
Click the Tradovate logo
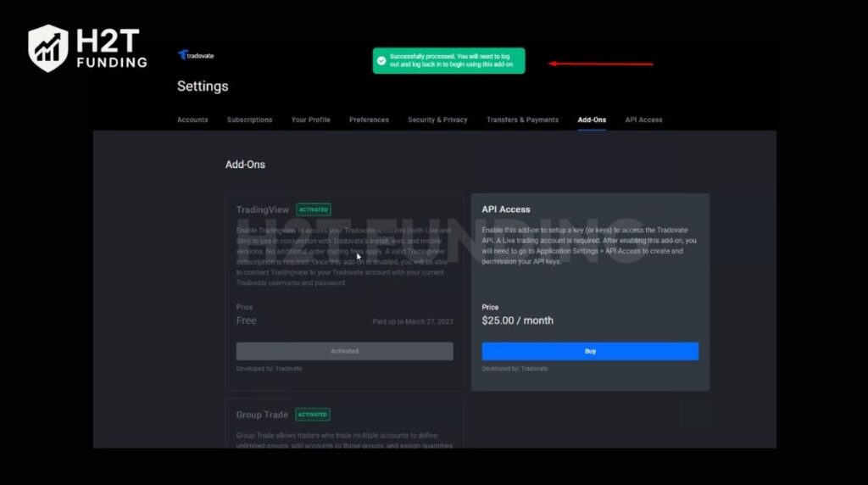(196, 55)
